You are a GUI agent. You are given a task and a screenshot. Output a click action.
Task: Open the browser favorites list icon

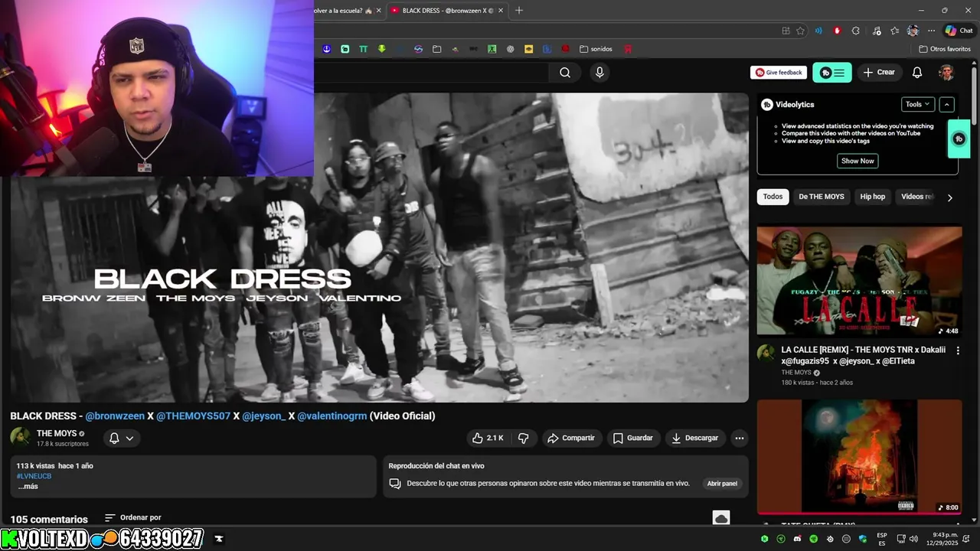[894, 31]
